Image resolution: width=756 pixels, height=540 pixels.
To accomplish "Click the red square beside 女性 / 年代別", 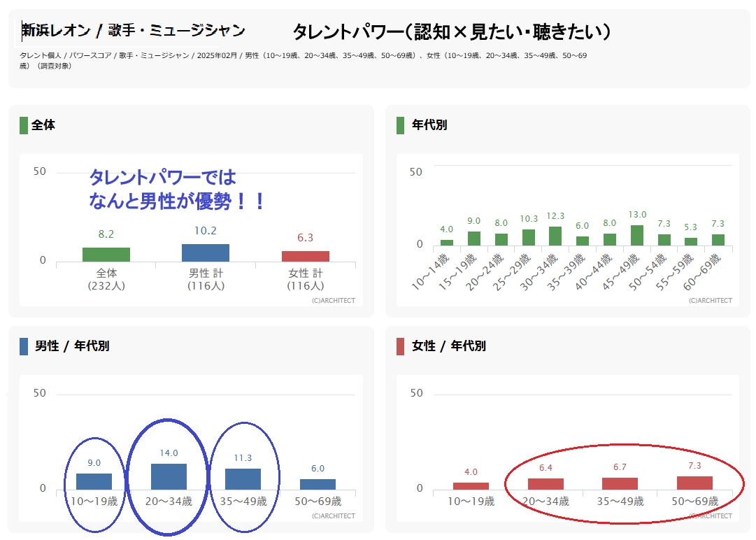I will coord(400,346).
